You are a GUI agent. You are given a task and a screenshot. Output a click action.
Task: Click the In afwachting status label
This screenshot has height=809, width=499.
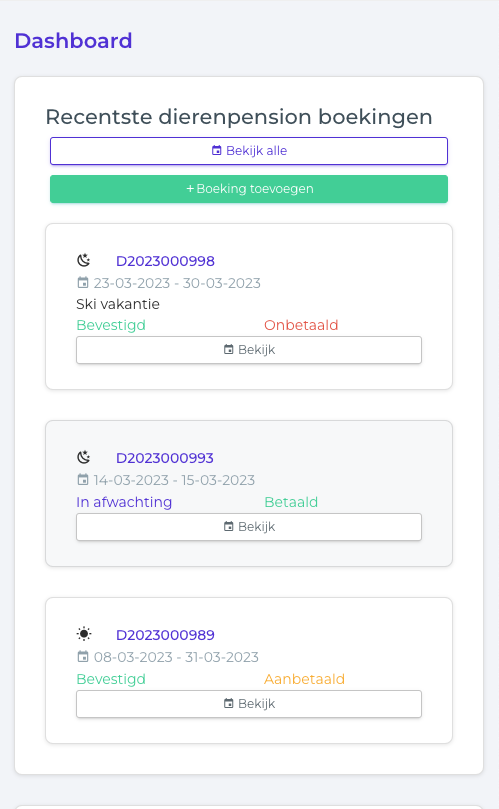[x=124, y=502]
